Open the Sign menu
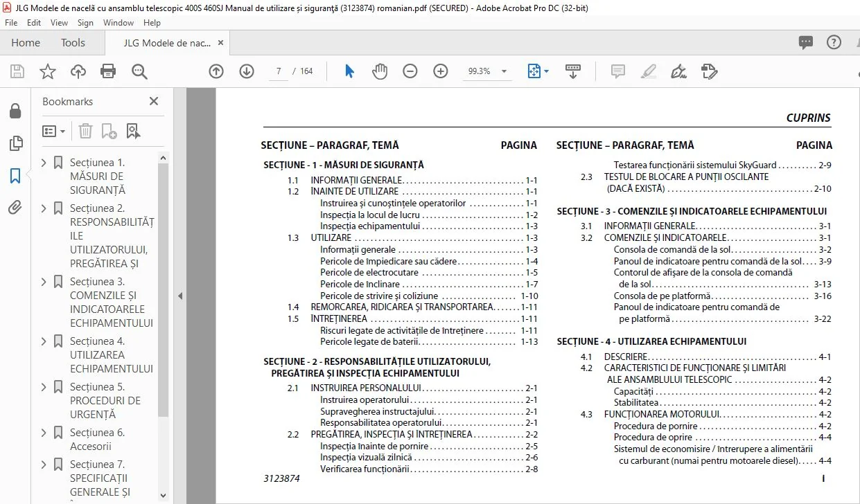 click(85, 23)
